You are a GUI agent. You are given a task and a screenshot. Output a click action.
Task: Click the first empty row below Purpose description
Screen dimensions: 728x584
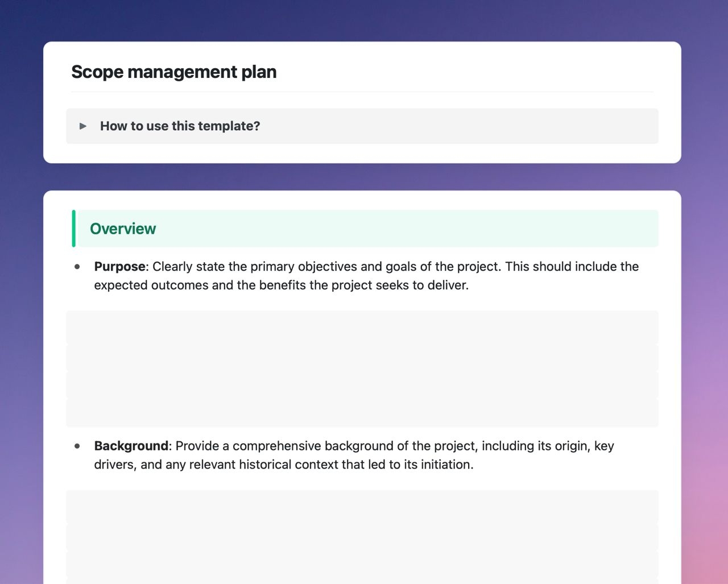[362, 326]
